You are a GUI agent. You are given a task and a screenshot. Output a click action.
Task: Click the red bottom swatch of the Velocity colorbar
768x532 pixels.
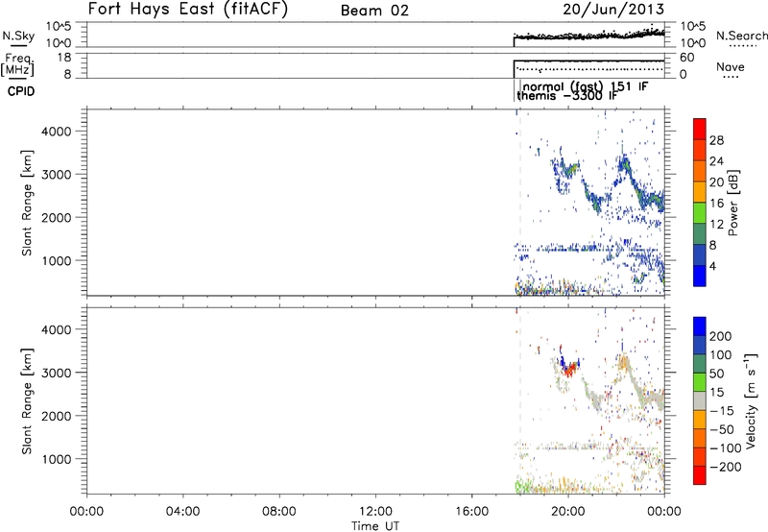tap(700, 475)
